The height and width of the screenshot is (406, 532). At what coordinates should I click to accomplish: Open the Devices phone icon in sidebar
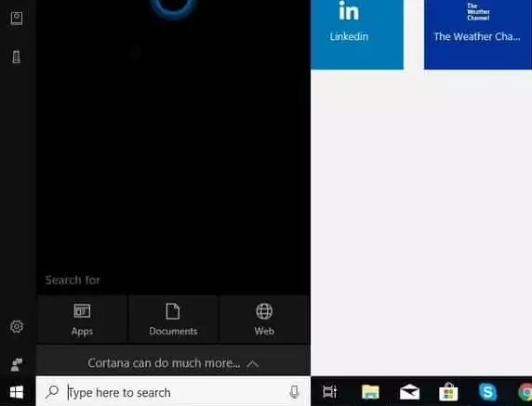17,57
